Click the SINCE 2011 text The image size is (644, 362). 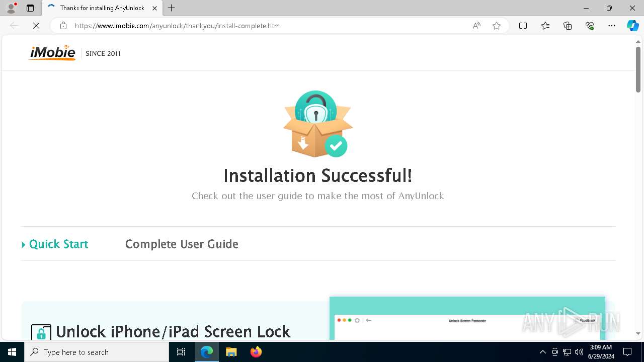(x=103, y=53)
